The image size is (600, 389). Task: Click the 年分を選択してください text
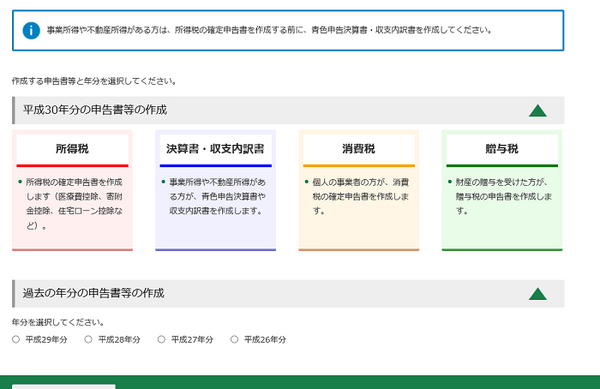tap(58, 322)
